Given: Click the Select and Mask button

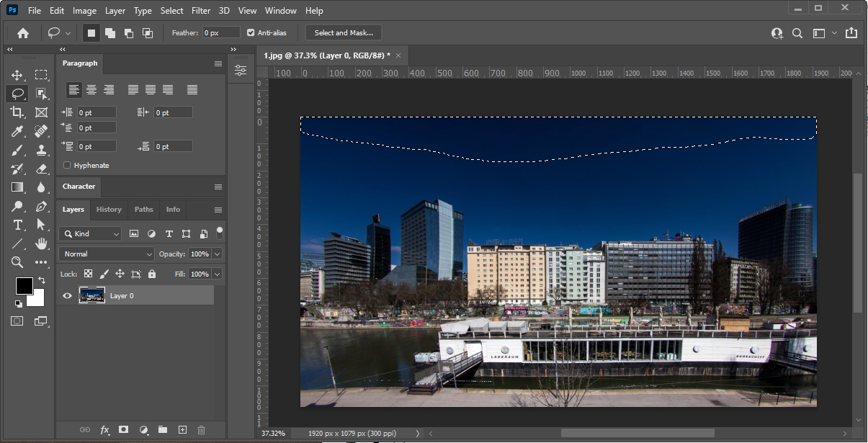Looking at the screenshot, I should pyautogui.click(x=344, y=32).
